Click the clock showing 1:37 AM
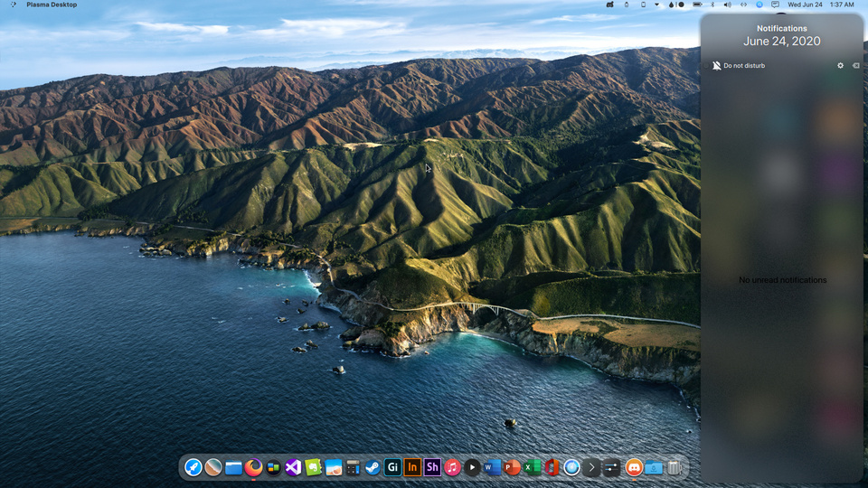 click(x=841, y=5)
